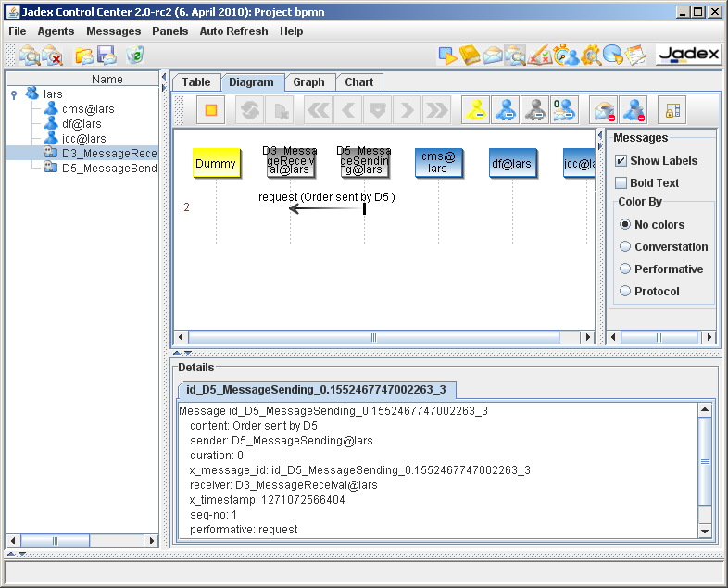Click the save project disk icon
This screenshot has height=588, width=728.
point(107,56)
